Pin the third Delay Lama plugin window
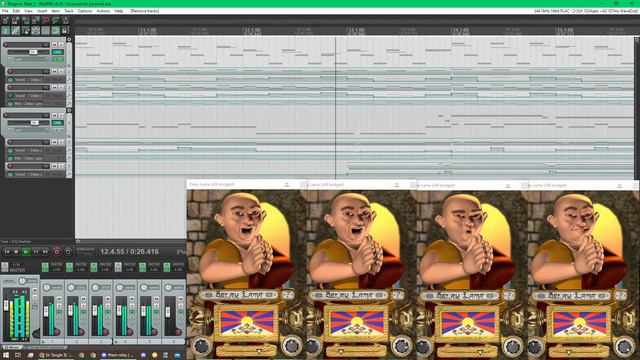This screenshot has height=360, width=640. [508, 185]
